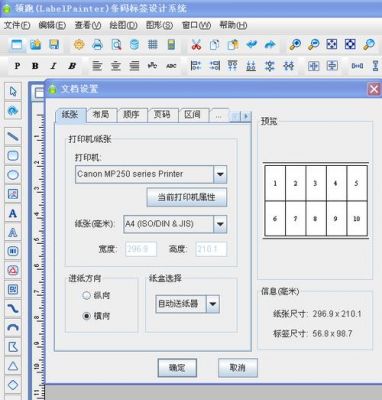The image size is (382, 400).
Task: Click the save floppy disk icon
Action: pyautogui.click(x=54, y=44)
